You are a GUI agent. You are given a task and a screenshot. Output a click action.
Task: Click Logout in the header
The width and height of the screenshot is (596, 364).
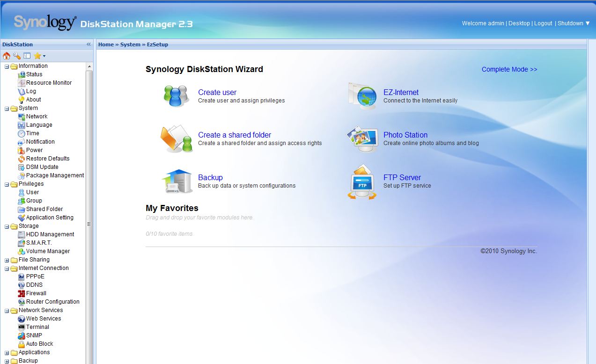[x=543, y=23]
